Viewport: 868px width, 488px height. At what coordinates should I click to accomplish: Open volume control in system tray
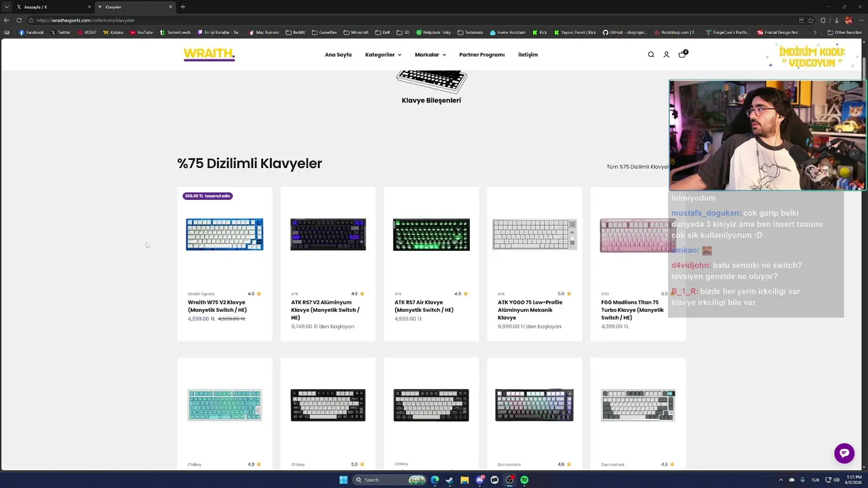point(837,480)
